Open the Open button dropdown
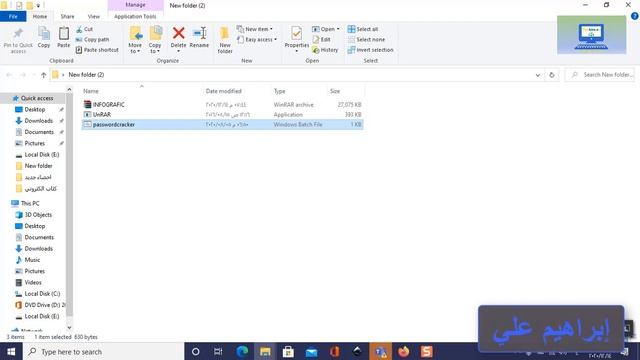The width and height of the screenshot is (640, 360). (x=326, y=29)
